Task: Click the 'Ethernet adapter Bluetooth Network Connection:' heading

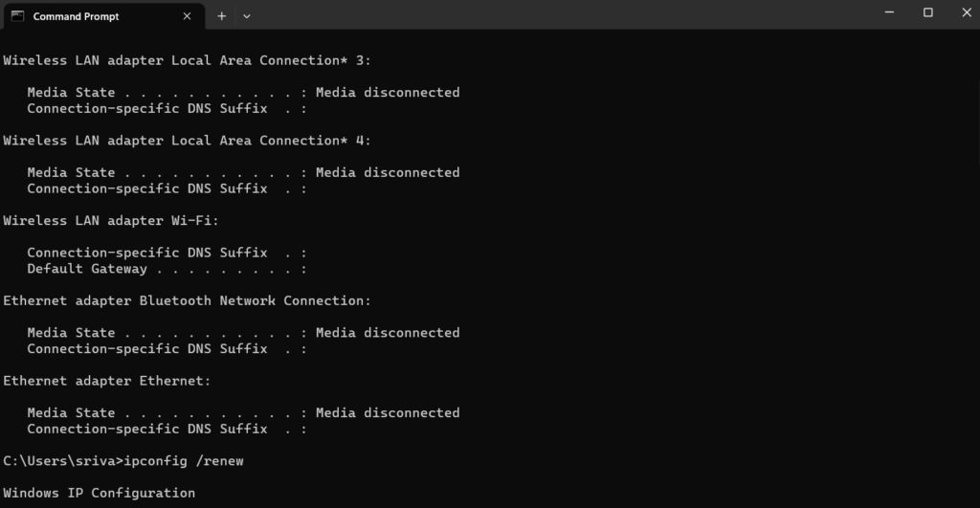Action: pyautogui.click(x=187, y=300)
